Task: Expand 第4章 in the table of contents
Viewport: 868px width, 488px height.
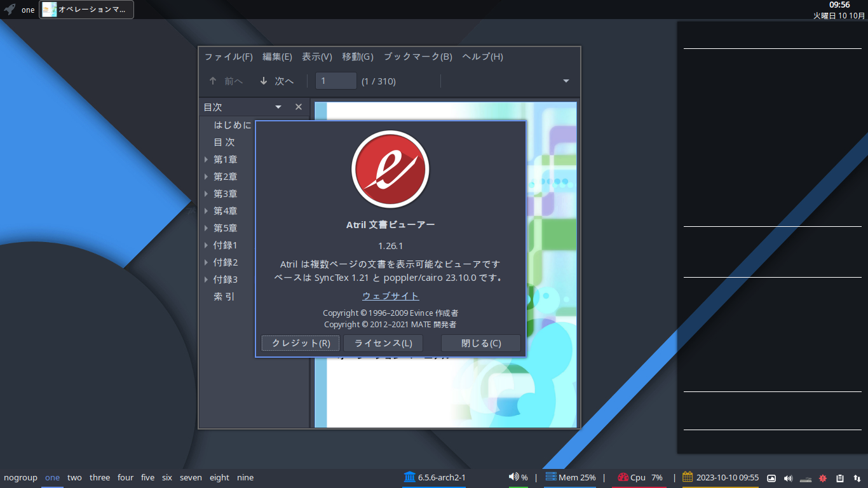Action: coord(207,211)
